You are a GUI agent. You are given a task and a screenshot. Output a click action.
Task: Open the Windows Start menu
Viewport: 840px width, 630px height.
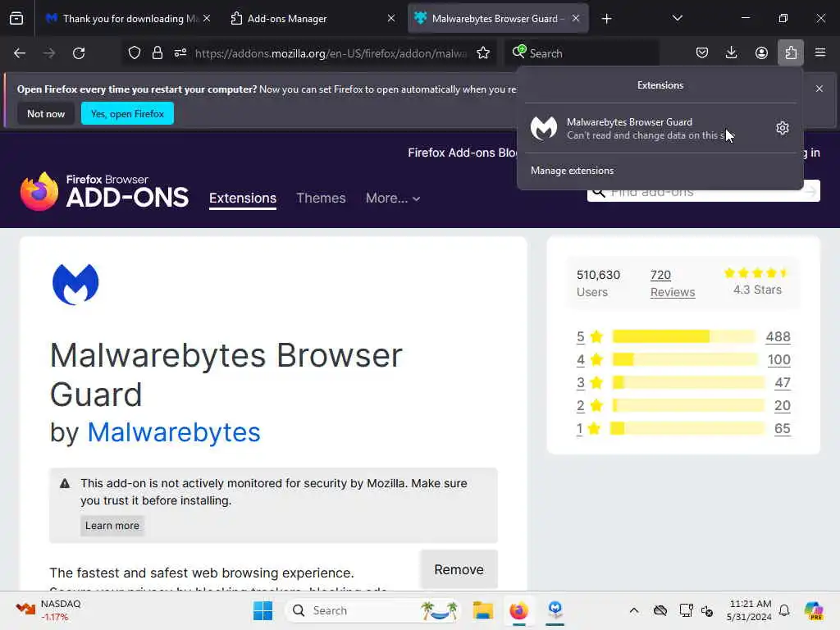coord(262,610)
